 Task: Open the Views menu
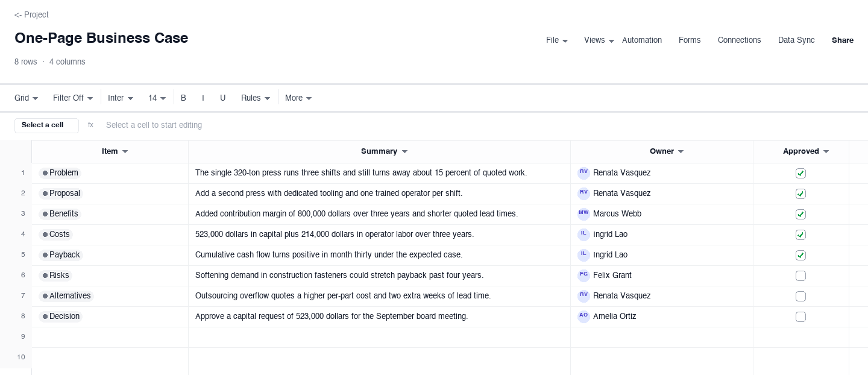tap(599, 40)
